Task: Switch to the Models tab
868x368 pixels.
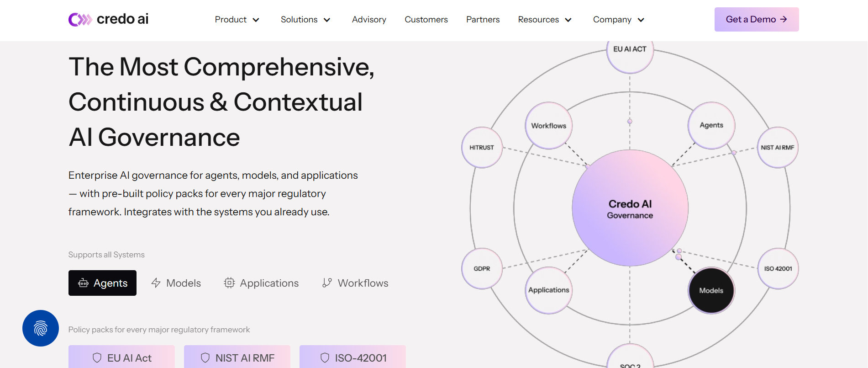Action: pyautogui.click(x=176, y=283)
